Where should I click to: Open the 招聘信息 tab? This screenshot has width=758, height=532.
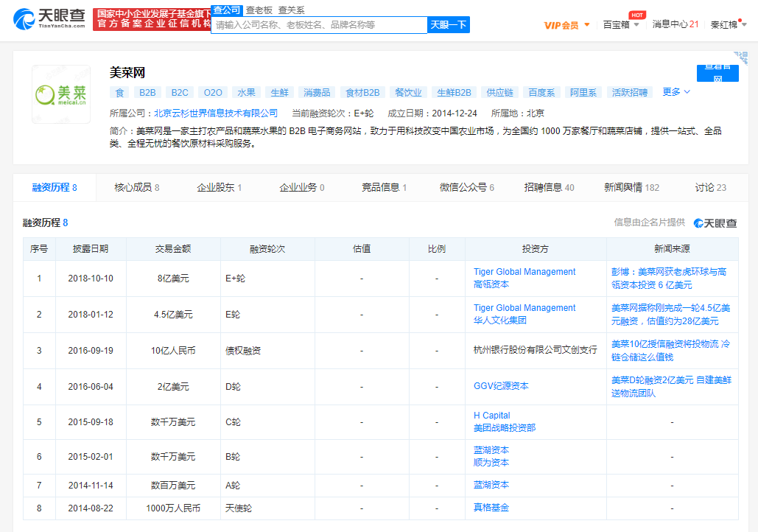(550, 188)
